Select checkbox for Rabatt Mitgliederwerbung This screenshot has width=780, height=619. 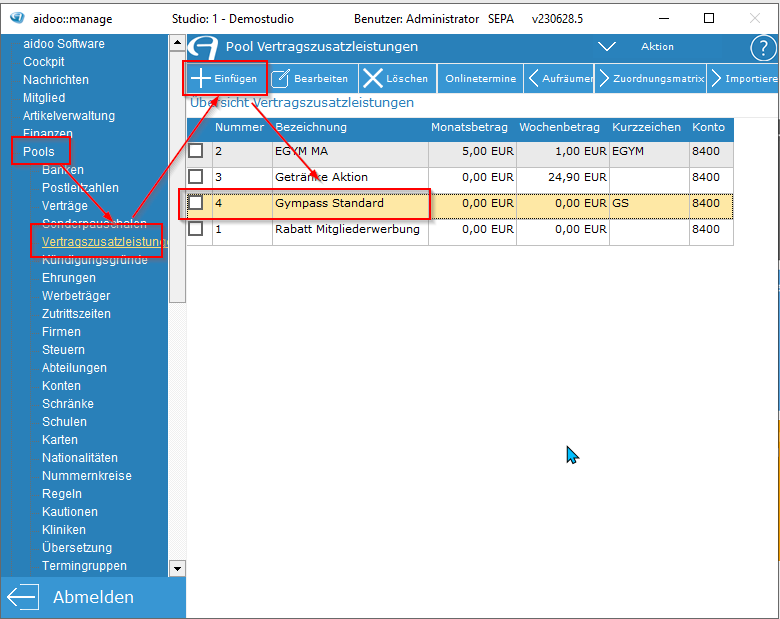coord(196,229)
